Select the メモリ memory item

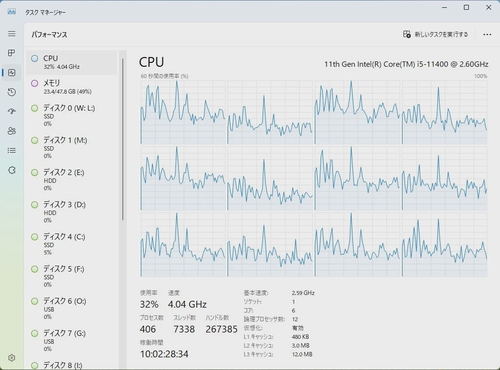click(x=72, y=87)
